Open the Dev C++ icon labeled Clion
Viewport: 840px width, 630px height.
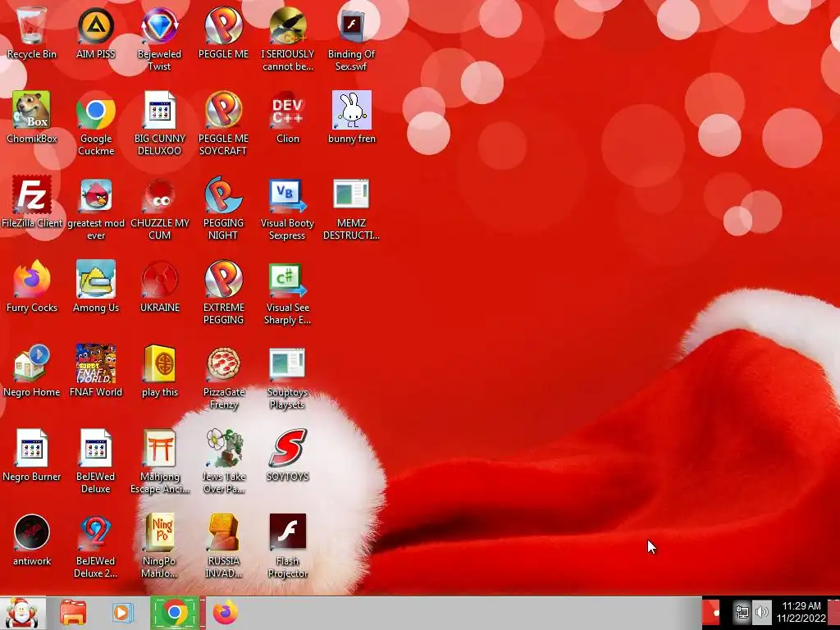coord(288,118)
